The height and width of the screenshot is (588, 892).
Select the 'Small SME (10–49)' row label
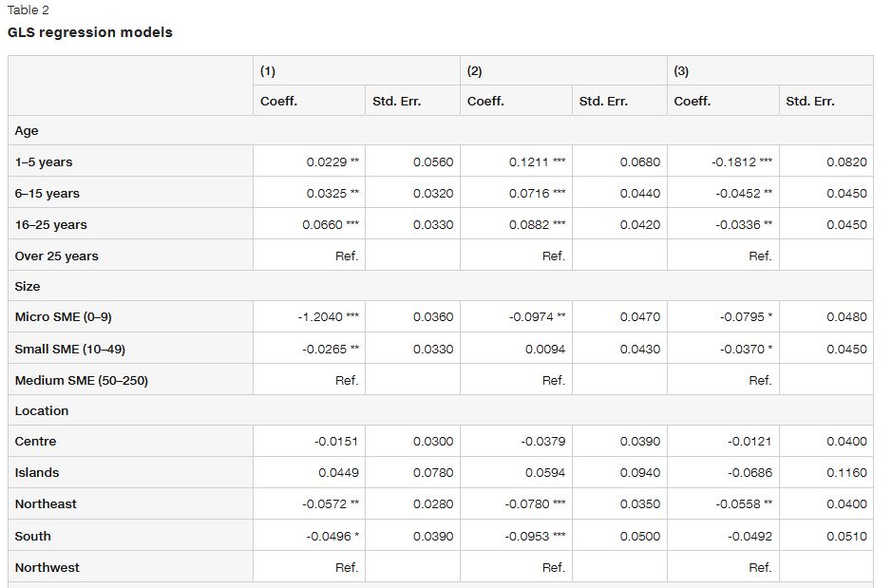70,350
